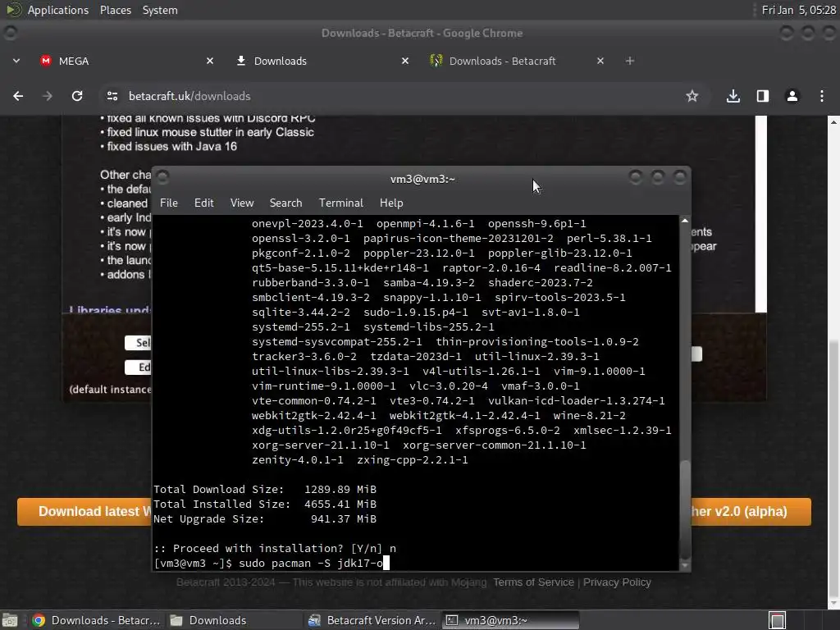This screenshot has width=840, height=630.
Task: Click Download latest orange button
Action: point(84,512)
